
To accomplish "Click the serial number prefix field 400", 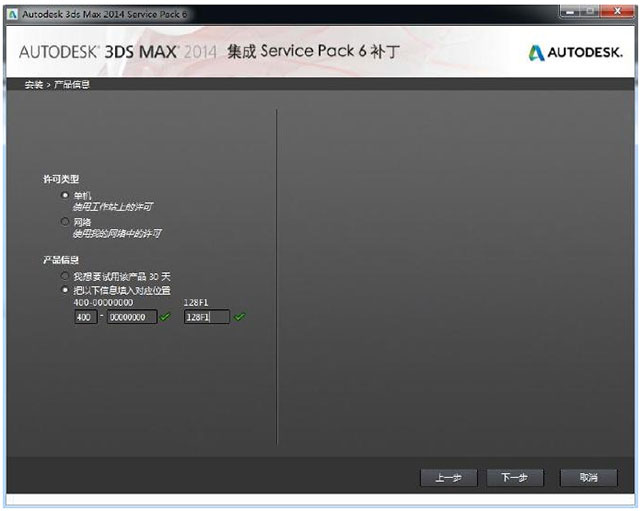I will [85, 317].
